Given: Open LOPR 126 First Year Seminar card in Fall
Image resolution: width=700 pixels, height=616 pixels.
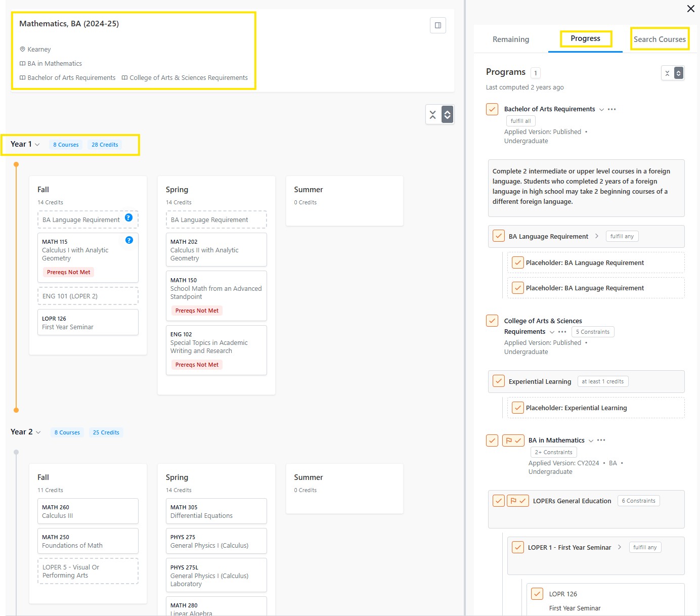Looking at the screenshot, I should [88, 322].
